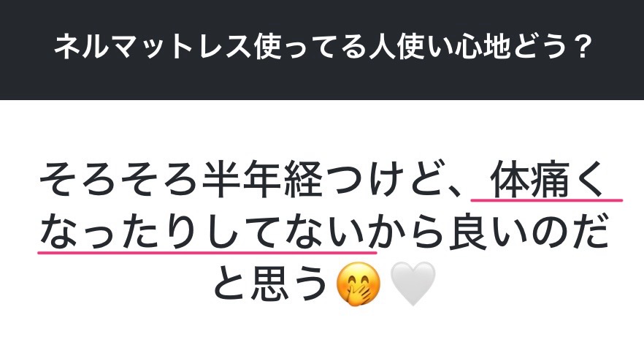Select the underlined phrase 体痛く
This screenshot has width=644, height=353.
point(548,181)
